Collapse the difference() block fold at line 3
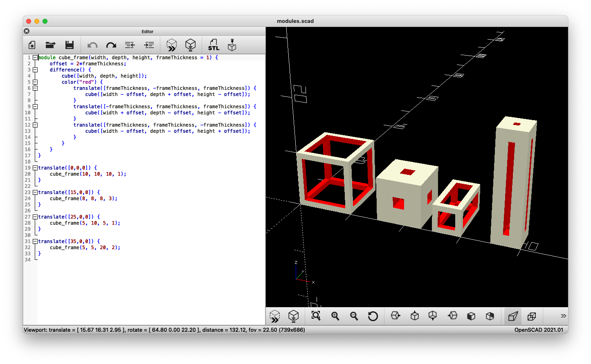 pos(35,70)
